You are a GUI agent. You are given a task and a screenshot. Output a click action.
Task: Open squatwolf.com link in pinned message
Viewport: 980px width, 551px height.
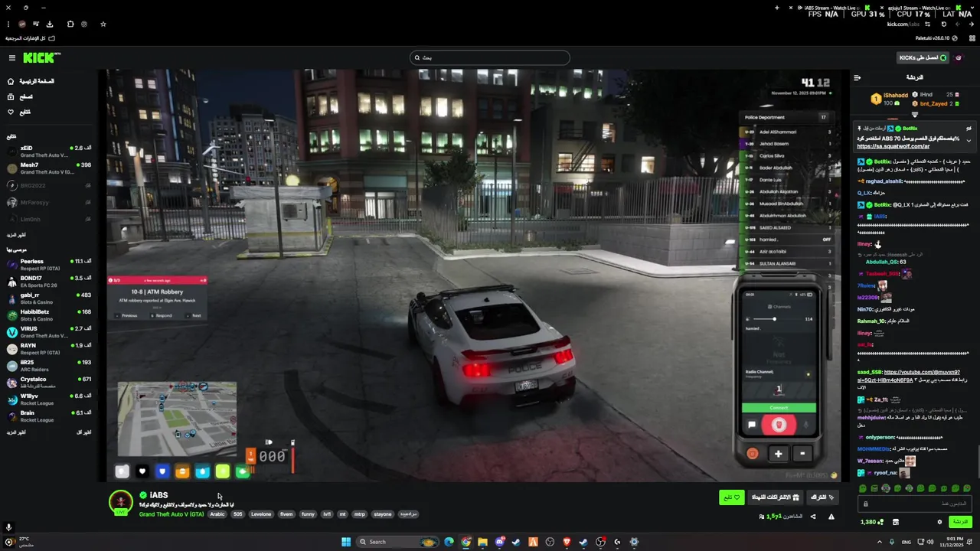(x=893, y=146)
